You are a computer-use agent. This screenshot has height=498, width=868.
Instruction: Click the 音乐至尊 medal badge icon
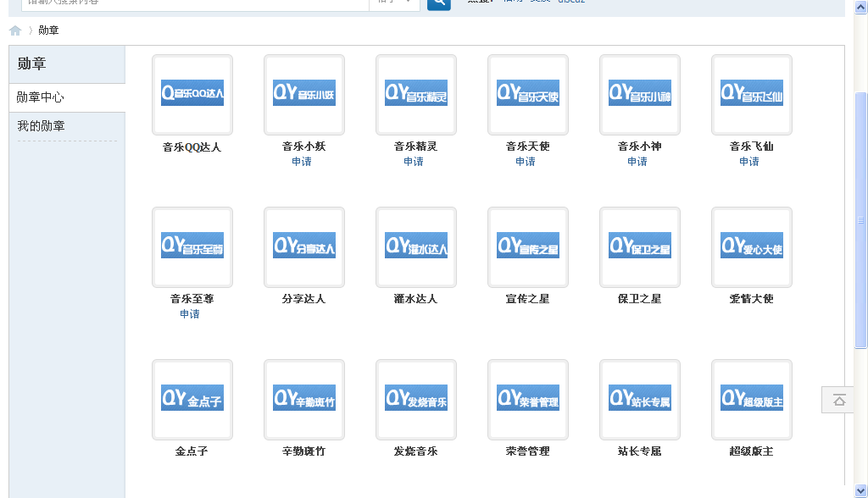192,245
